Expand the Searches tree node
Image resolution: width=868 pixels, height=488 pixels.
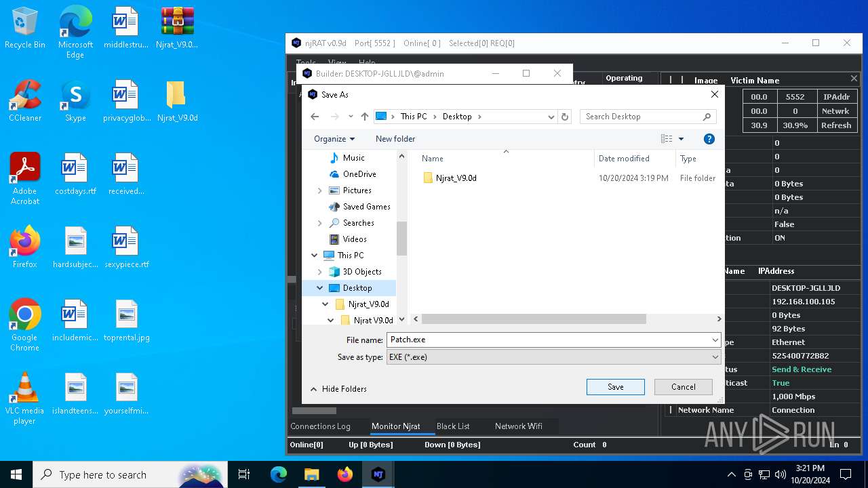pyautogui.click(x=320, y=223)
